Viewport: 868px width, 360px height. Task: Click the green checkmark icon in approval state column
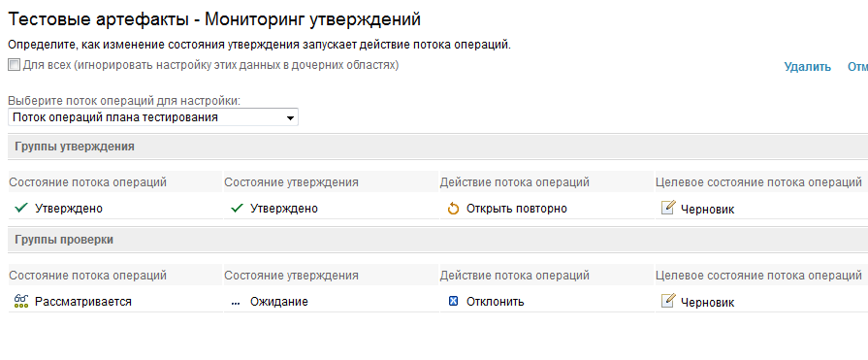237,209
